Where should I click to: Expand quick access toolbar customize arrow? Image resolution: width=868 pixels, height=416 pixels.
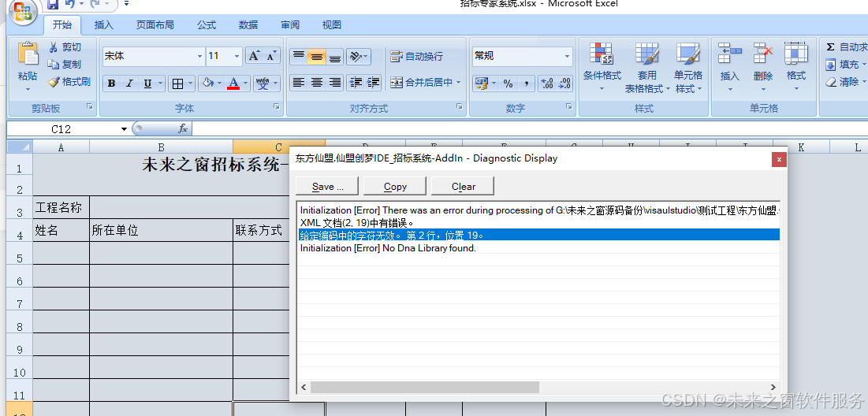tap(127, 4)
